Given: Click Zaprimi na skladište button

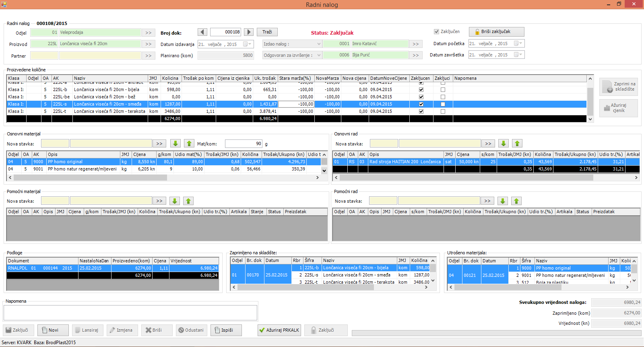Looking at the screenshot, I should 619,87.
